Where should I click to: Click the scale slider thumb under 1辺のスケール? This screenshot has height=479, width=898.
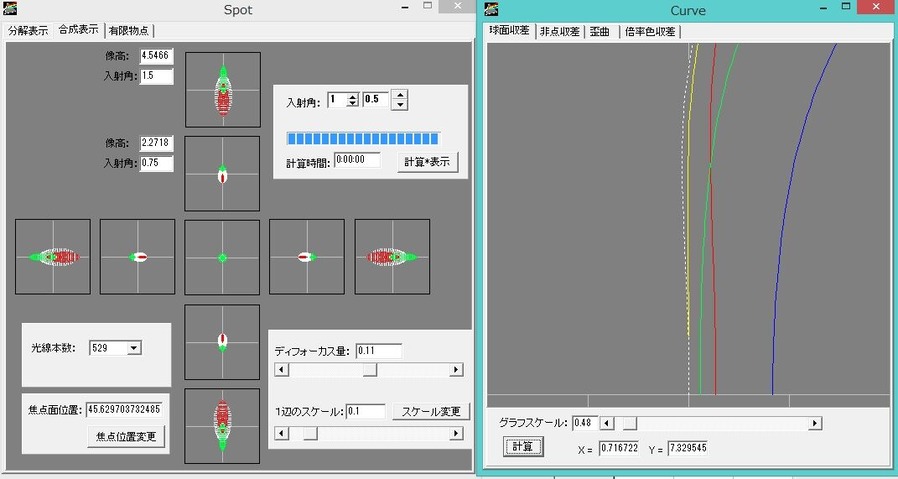tap(310, 433)
